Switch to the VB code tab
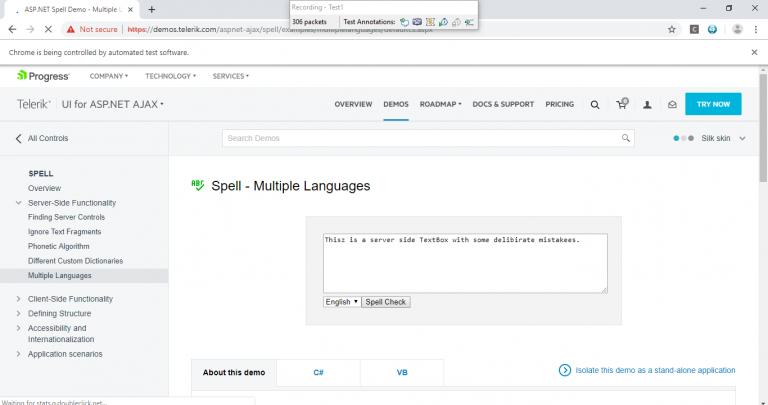The height and width of the screenshot is (405, 768). [402, 372]
